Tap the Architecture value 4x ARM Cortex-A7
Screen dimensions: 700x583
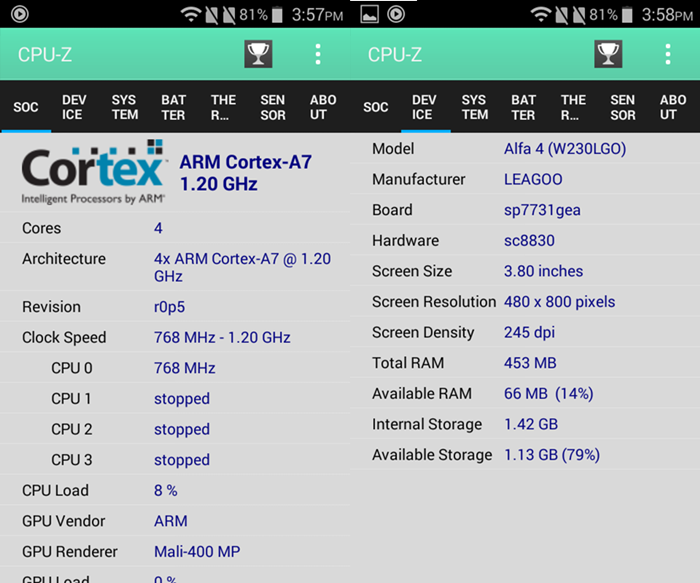pos(242,267)
